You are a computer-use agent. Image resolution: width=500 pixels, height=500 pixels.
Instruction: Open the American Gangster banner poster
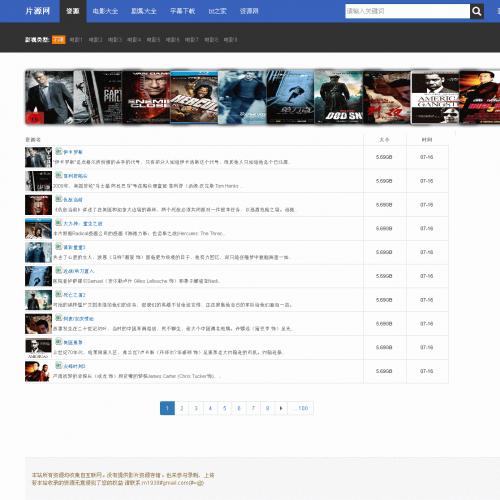point(435,97)
